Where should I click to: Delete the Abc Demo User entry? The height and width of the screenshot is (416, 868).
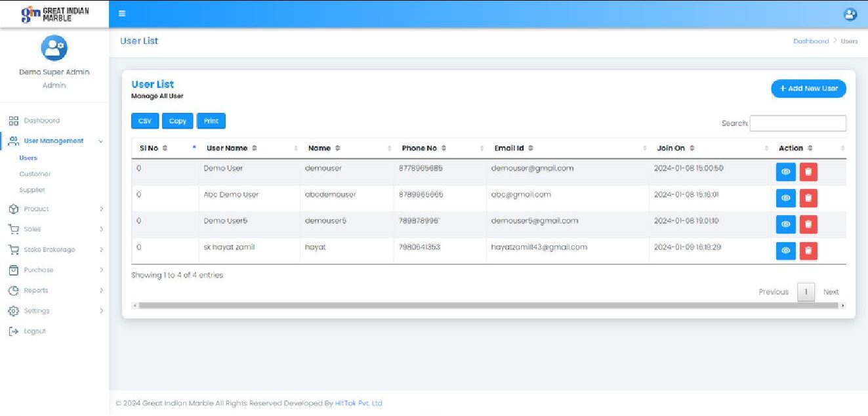pos(808,198)
